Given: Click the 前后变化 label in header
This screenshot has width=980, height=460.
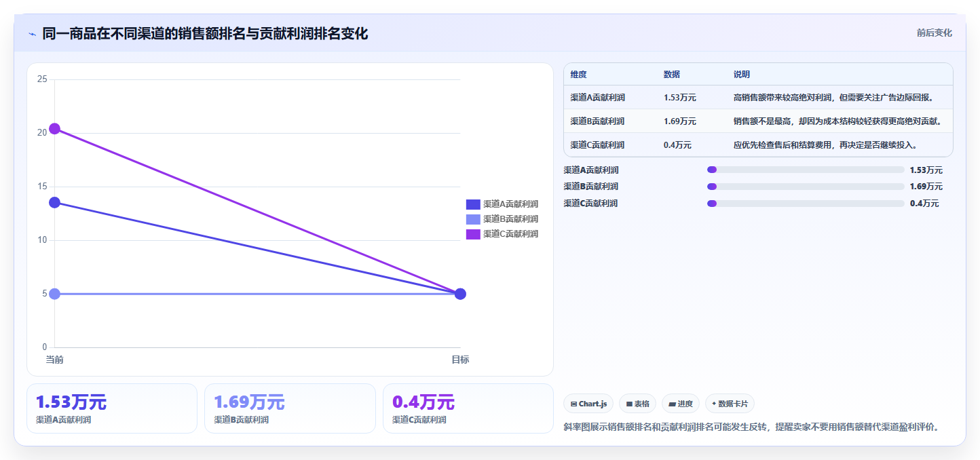Looking at the screenshot, I should [934, 33].
